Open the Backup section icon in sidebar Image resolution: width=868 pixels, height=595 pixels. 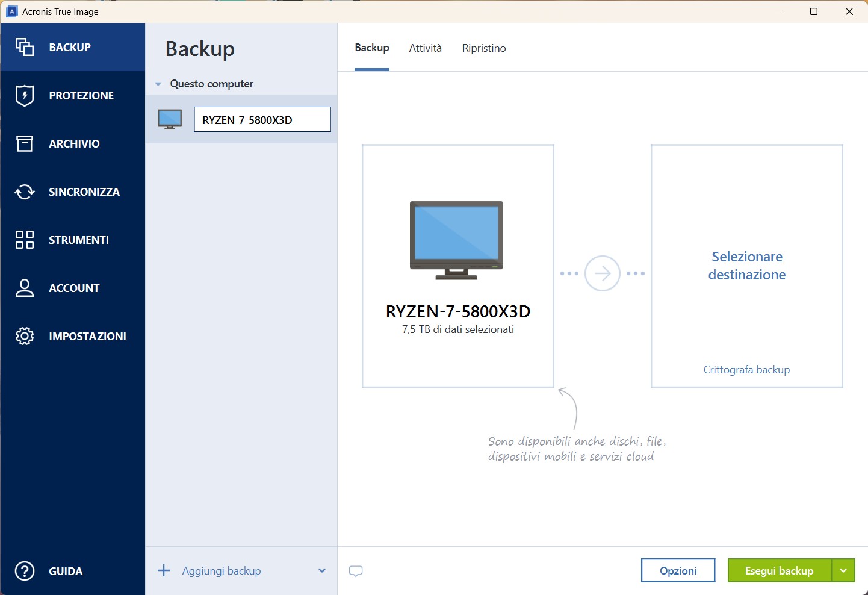coord(25,47)
